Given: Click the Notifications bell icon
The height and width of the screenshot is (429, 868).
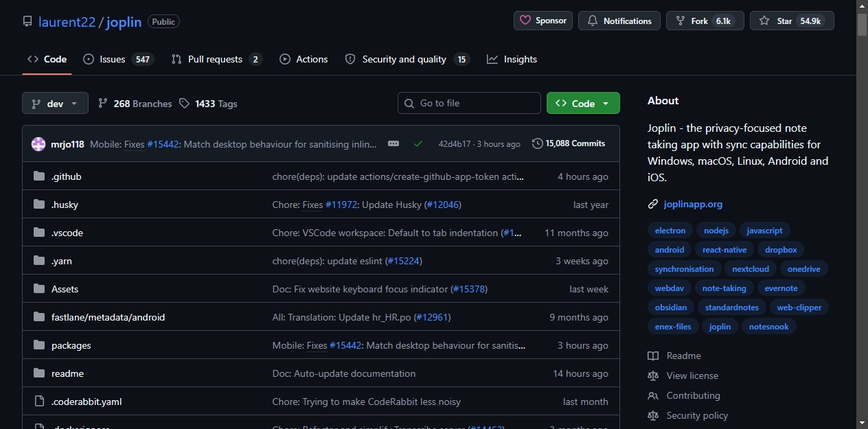Looking at the screenshot, I should [593, 21].
